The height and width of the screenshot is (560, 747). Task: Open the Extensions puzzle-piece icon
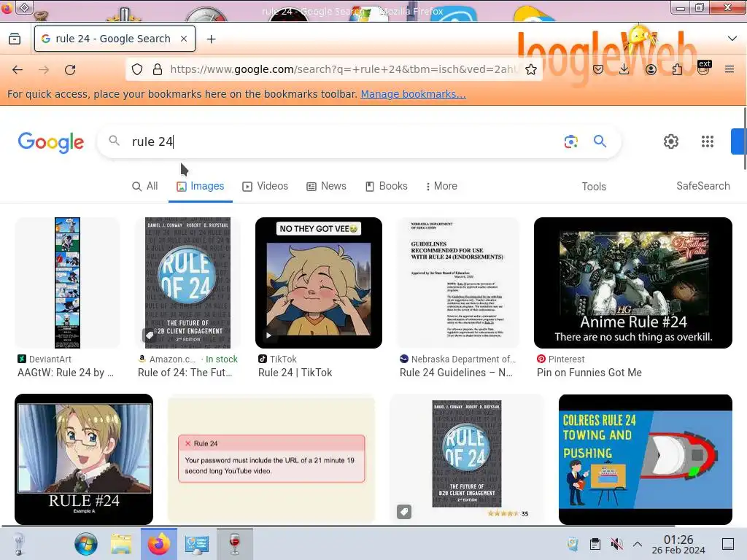tap(677, 69)
